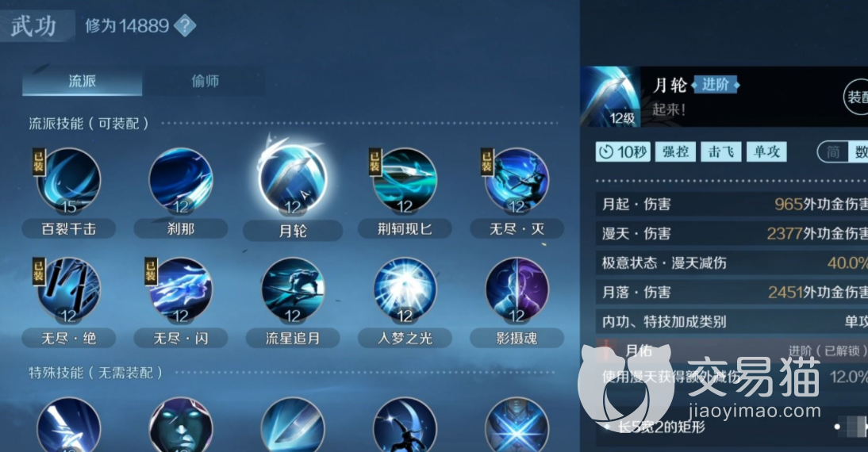
Task: Select the 刹那 skill icon
Action: coord(181,180)
